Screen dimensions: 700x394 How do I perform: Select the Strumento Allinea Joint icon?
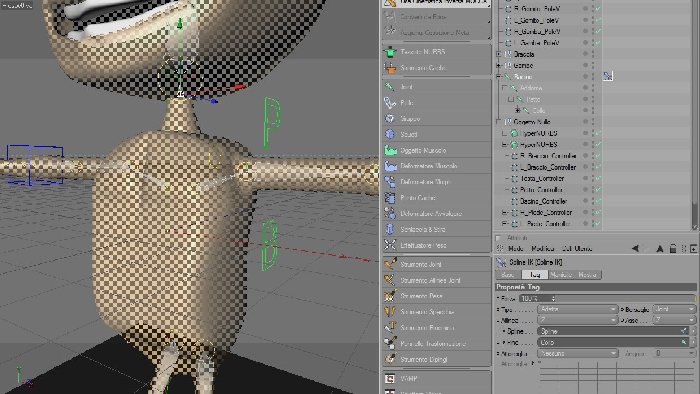click(390, 280)
